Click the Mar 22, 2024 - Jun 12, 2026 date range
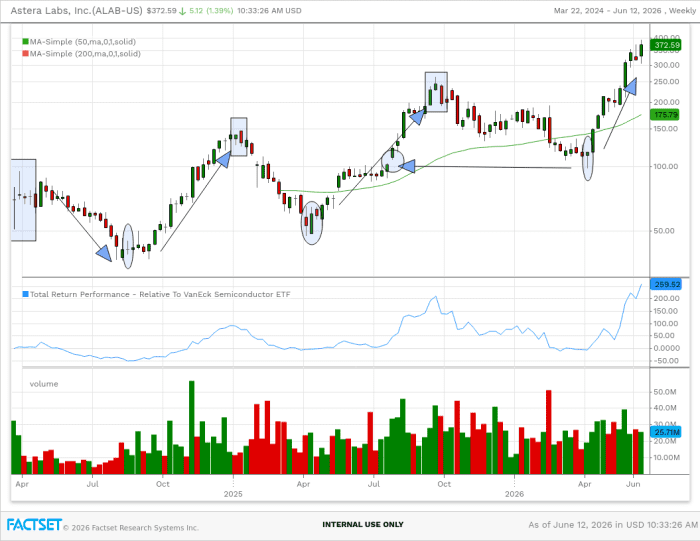Viewport: 700px width, 541px height. [608, 10]
